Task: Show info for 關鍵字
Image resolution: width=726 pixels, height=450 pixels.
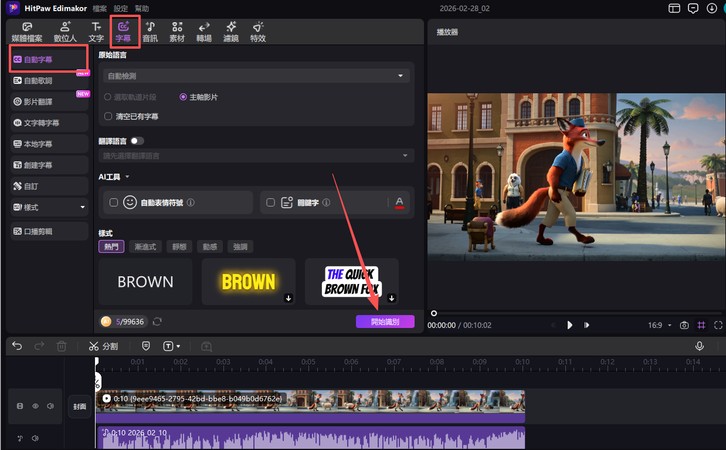Action: point(326,202)
